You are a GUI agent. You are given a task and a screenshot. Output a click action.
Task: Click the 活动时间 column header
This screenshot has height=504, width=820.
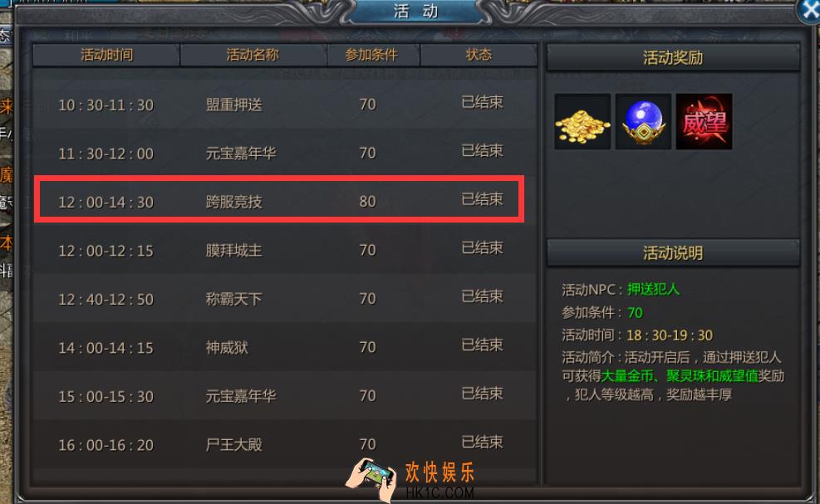coord(106,55)
